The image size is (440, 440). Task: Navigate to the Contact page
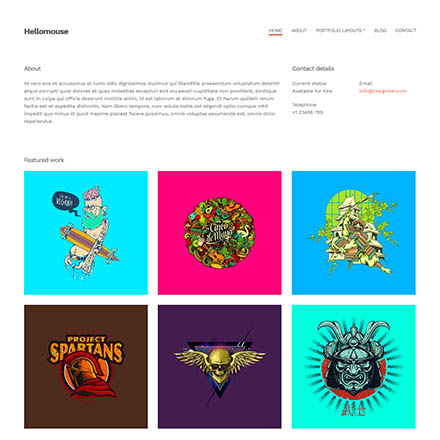tap(405, 30)
